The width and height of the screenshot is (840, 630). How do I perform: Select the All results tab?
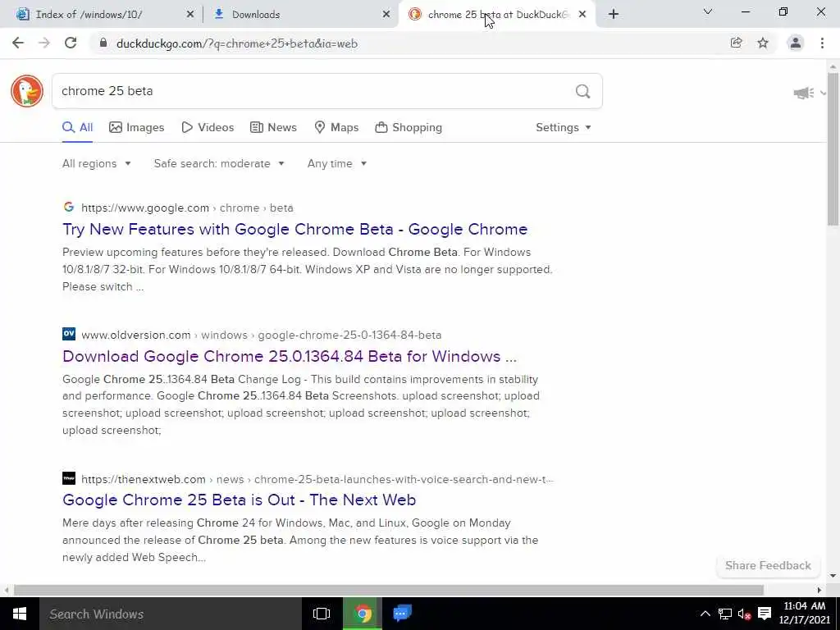[78, 127]
